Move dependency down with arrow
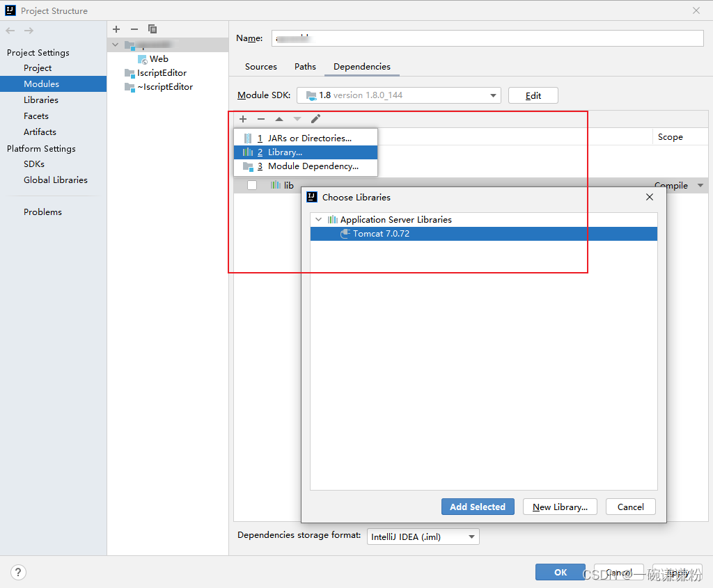Image resolution: width=713 pixels, height=588 pixels. pos(297,119)
